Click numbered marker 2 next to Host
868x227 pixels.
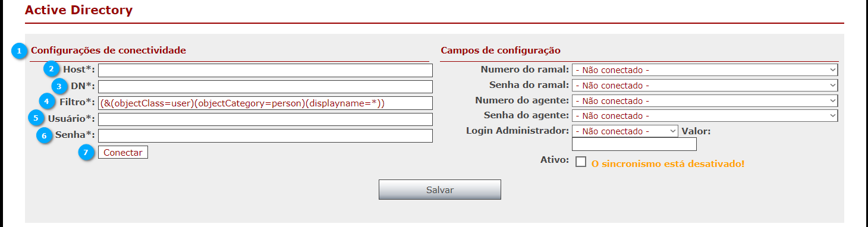point(52,69)
